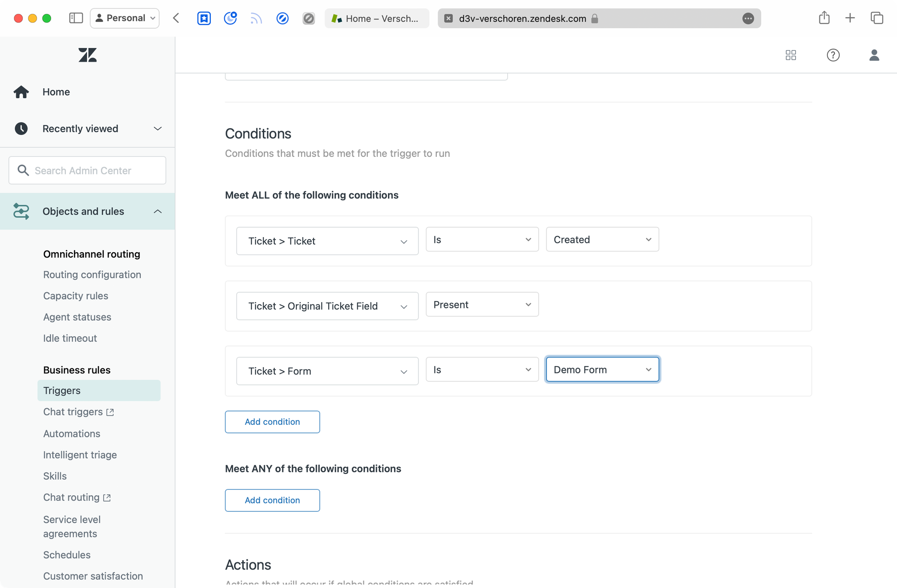Click the new tab plus icon
The image size is (897, 588).
(x=850, y=18)
